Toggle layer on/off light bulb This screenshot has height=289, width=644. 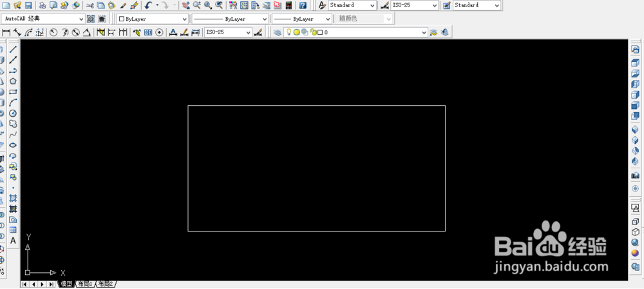click(289, 32)
